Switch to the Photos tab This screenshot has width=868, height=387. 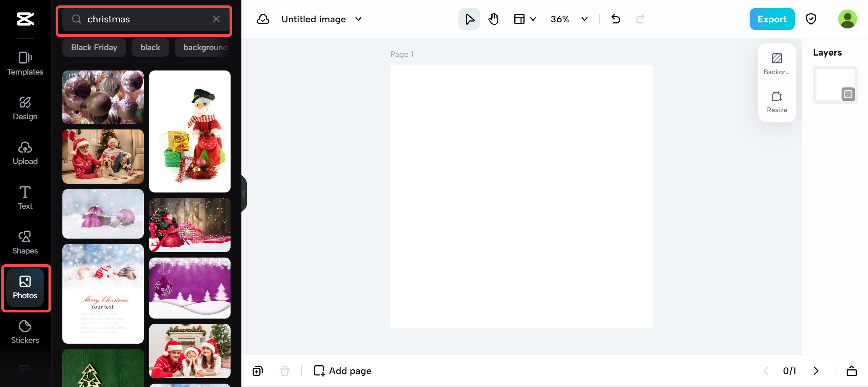25,288
